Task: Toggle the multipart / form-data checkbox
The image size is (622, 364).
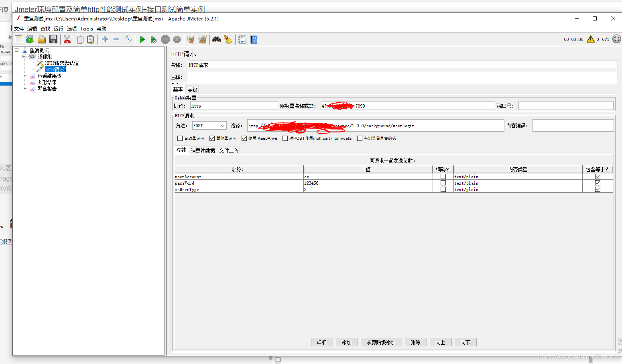Action: tap(285, 138)
